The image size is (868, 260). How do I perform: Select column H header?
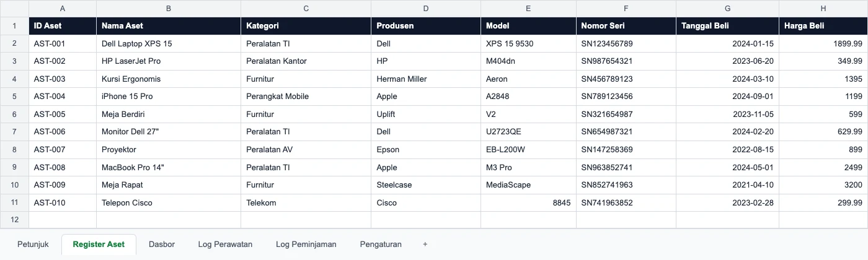(x=823, y=9)
